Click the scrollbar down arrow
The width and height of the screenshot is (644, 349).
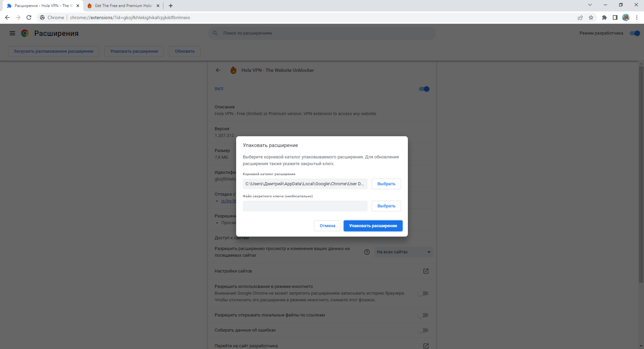(x=641, y=346)
